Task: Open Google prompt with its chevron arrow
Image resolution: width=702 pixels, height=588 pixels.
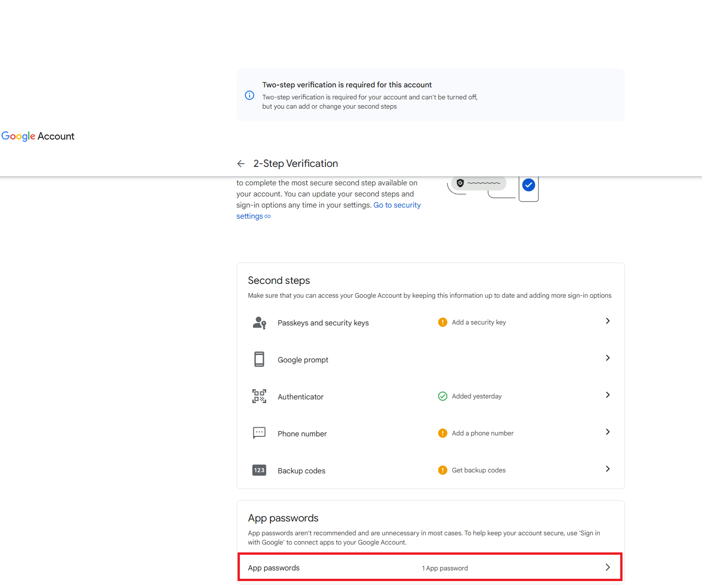Action: pos(607,358)
